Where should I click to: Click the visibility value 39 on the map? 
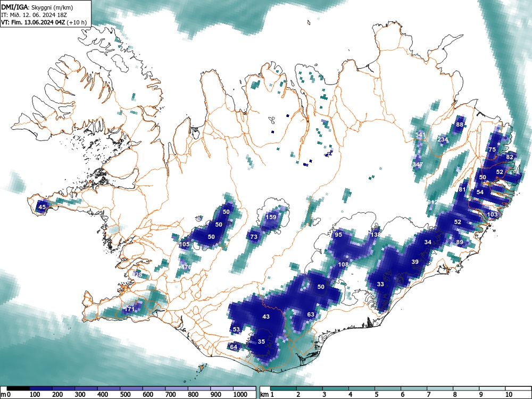(415, 262)
